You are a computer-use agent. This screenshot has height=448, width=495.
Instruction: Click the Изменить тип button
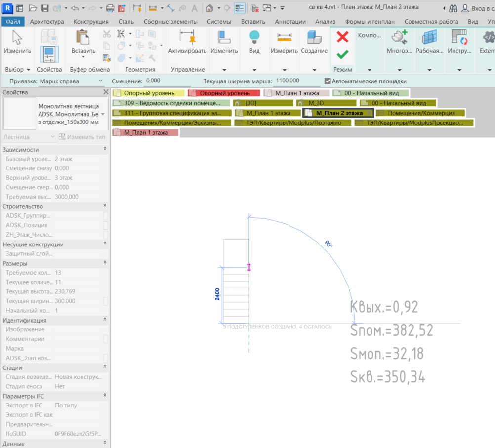(x=82, y=137)
